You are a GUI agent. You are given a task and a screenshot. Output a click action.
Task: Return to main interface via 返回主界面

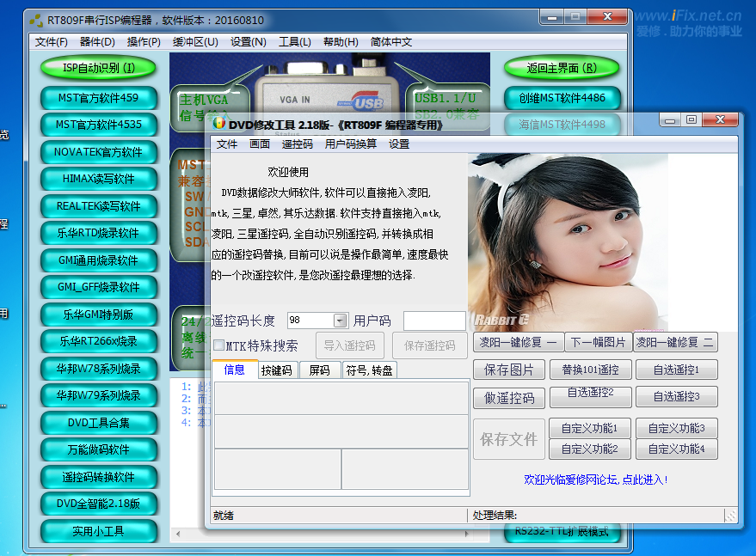(561, 68)
